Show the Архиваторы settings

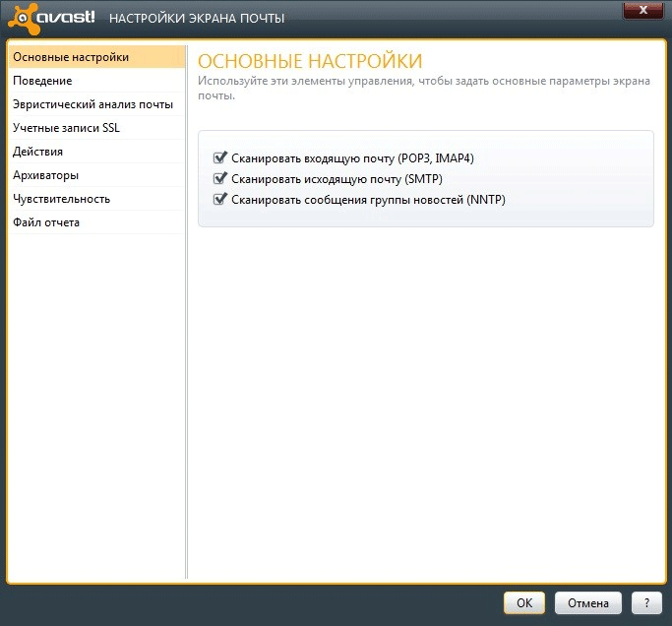tap(46, 175)
